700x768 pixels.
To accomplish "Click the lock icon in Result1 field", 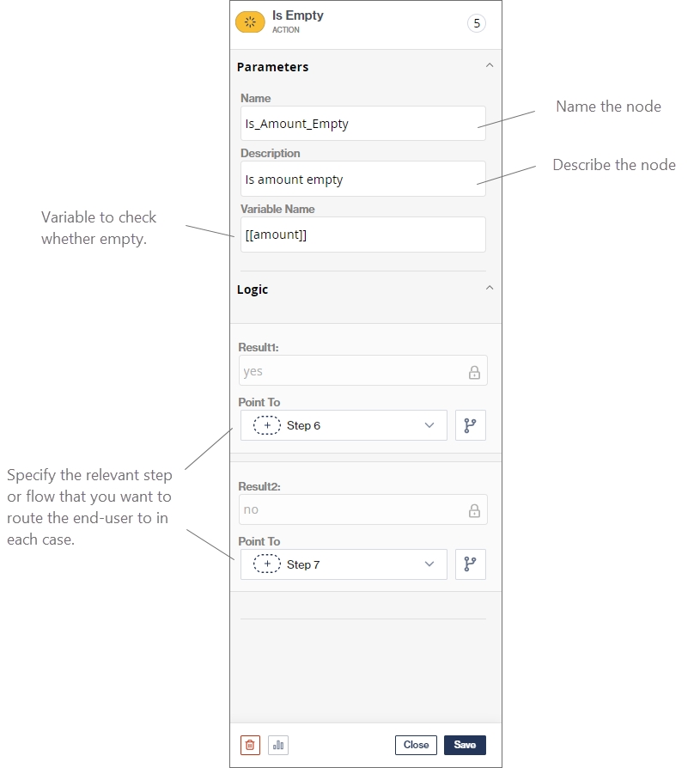I will 474,372.
